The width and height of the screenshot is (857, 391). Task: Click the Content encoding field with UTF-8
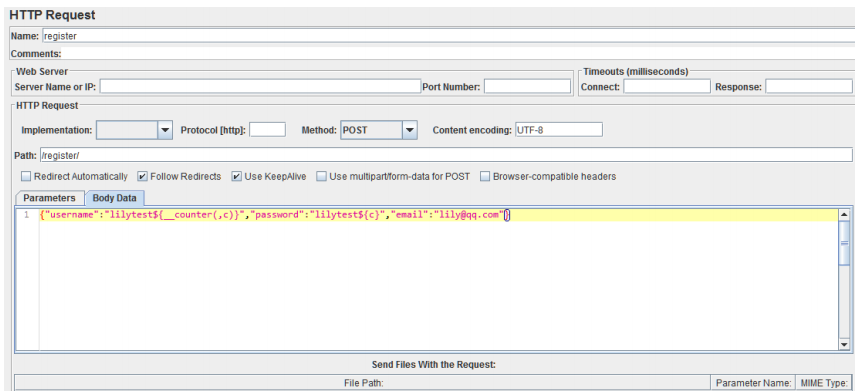point(559,130)
